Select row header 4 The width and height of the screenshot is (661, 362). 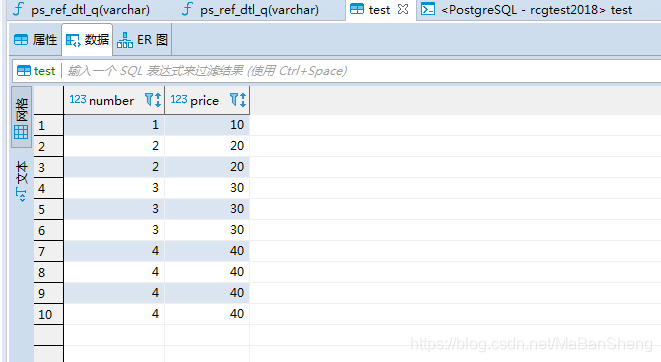point(48,188)
